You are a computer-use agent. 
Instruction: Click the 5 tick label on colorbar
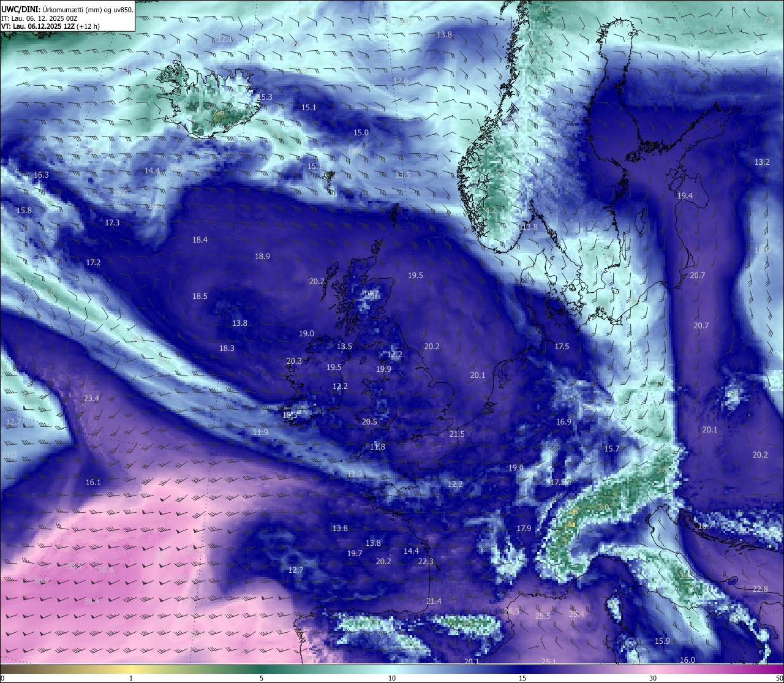click(x=262, y=678)
